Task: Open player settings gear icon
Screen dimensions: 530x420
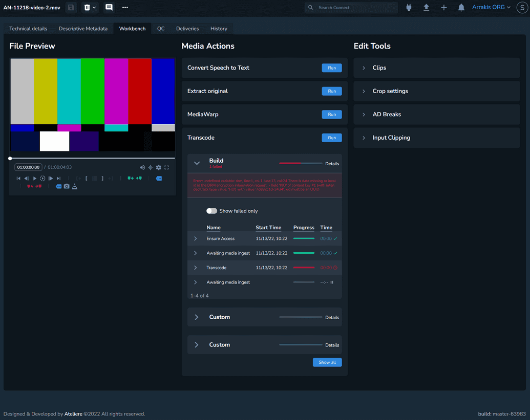Action: tap(159, 167)
